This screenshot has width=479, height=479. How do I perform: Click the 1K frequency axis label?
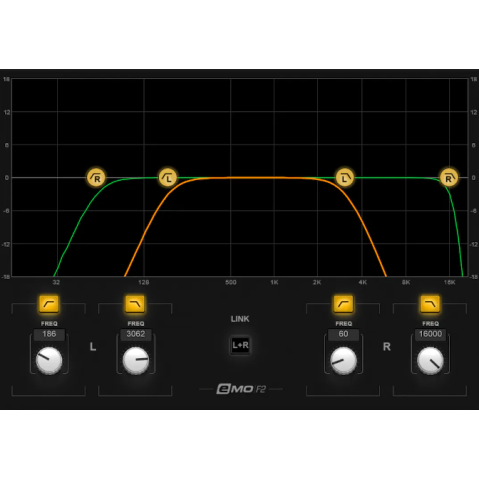pos(274,283)
